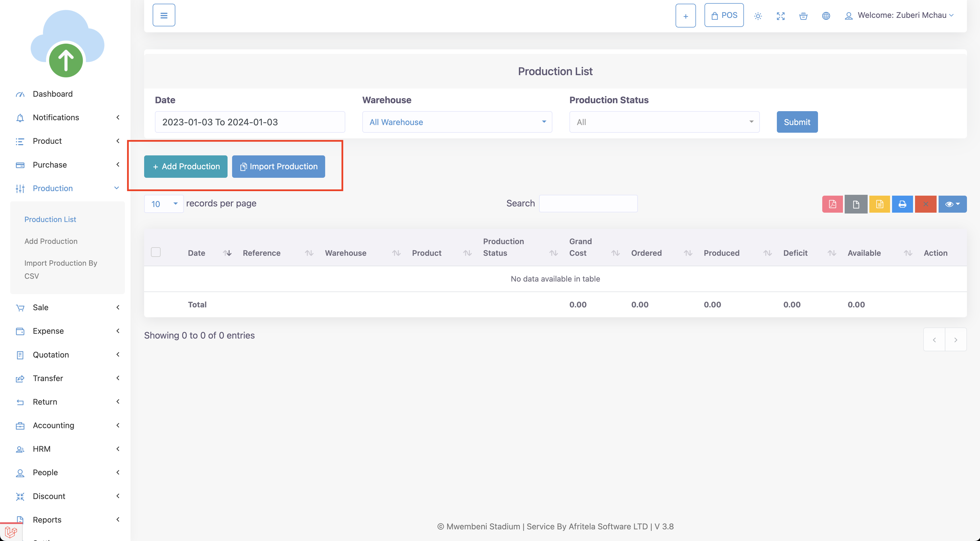
Task: Open the All Warehouse dropdown
Action: [x=457, y=122]
